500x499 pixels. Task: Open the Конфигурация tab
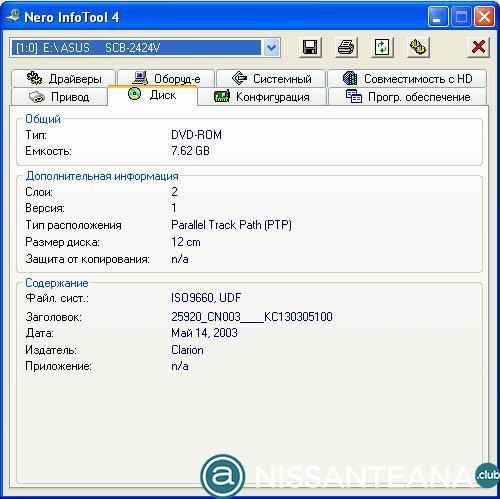(262, 97)
